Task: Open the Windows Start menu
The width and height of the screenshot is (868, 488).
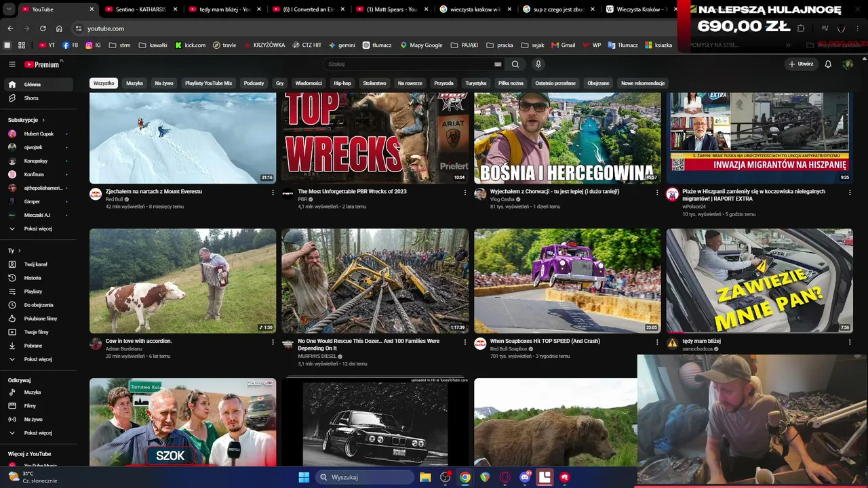Action: pos(304,477)
